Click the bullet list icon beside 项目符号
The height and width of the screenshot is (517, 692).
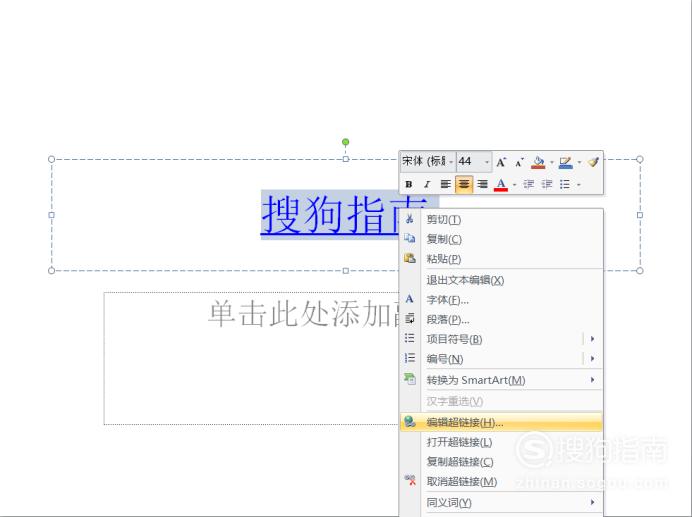coord(410,338)
